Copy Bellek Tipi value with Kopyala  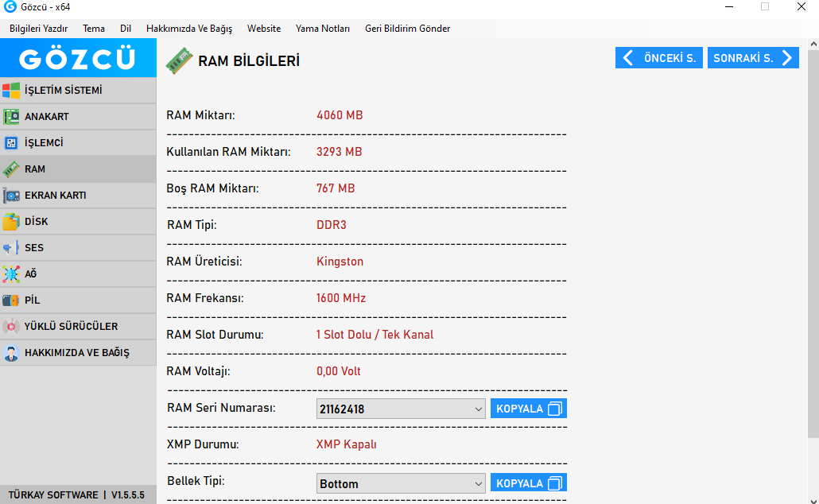click(528, 483)
